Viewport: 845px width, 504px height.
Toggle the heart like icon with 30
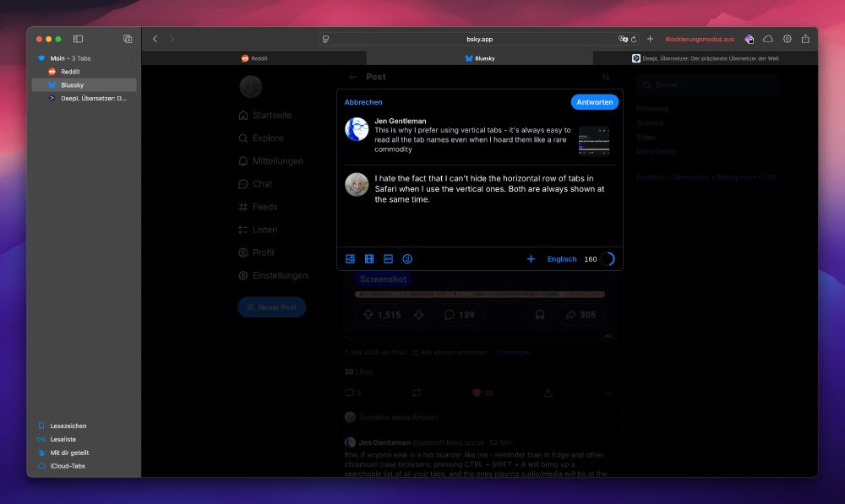(477, 393)
